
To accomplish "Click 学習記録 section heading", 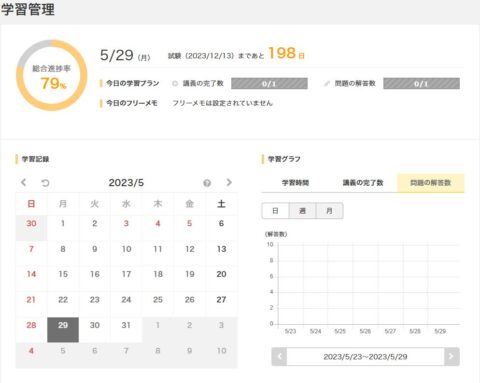I will 35,159.
